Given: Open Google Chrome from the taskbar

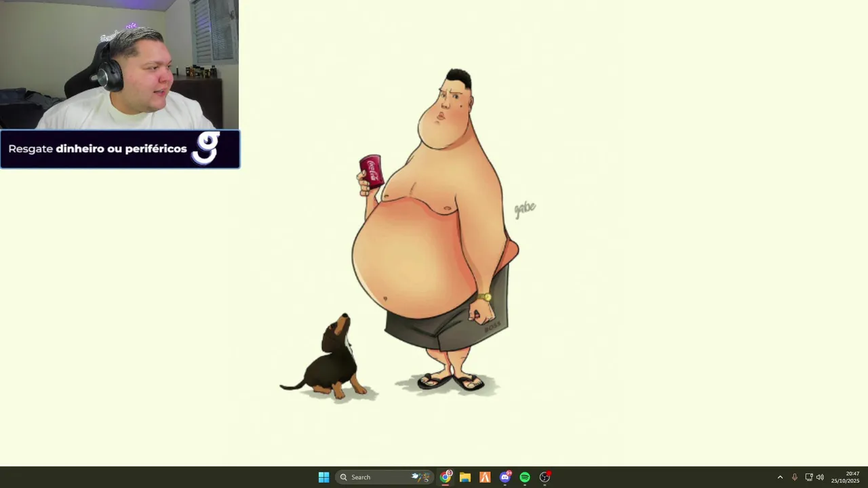Looking at the screenshot, I should (x=446, y=477).
